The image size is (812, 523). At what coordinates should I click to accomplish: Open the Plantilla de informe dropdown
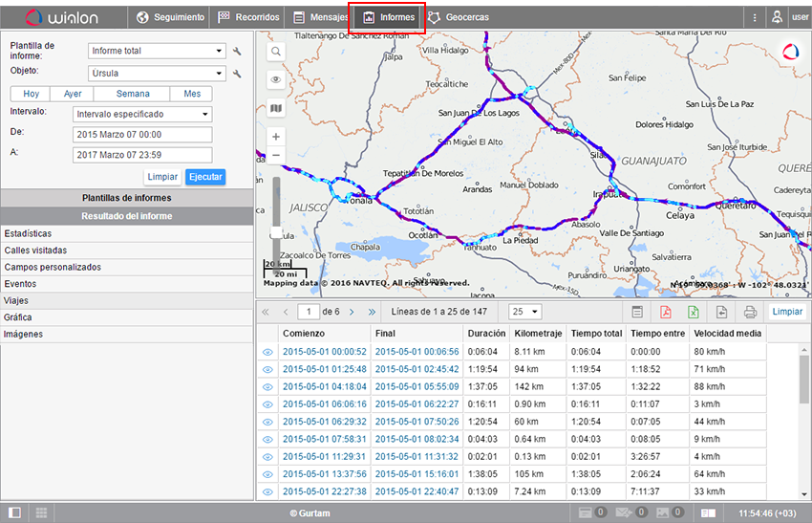[x=157, y=51]
